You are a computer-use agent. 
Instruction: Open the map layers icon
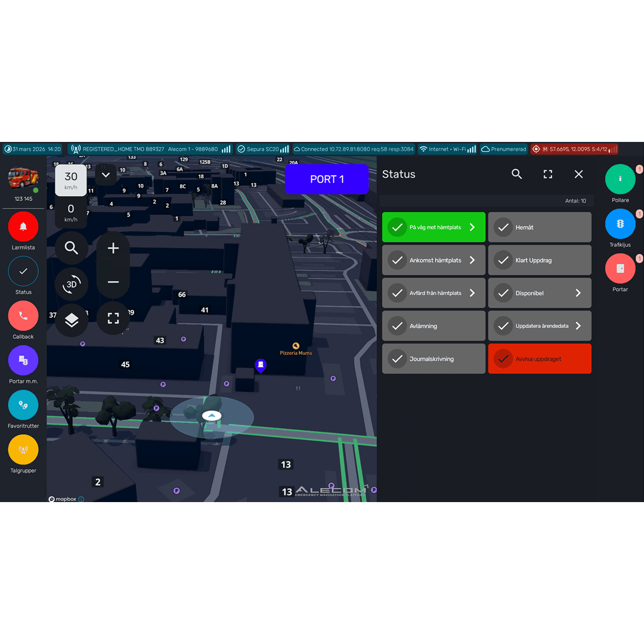pos(72,320)
